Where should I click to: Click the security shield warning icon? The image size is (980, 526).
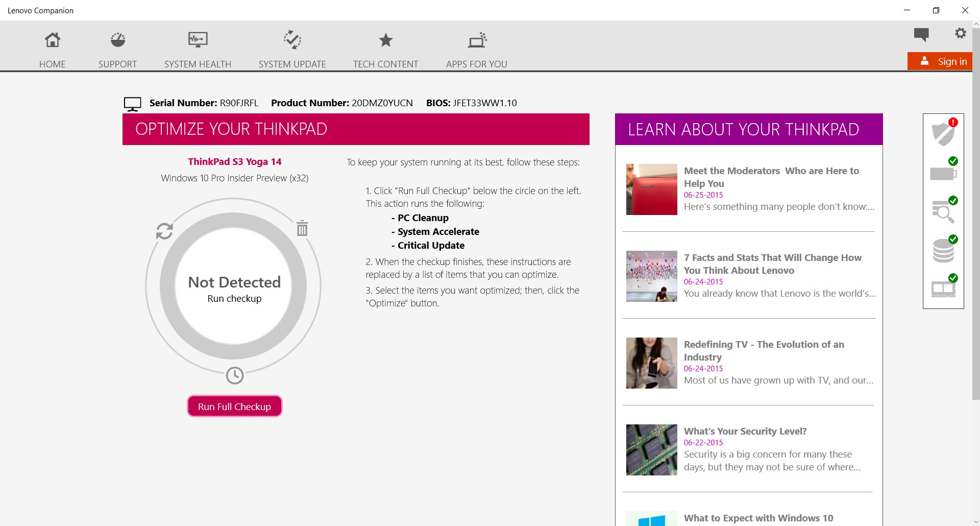pos(943,133)
